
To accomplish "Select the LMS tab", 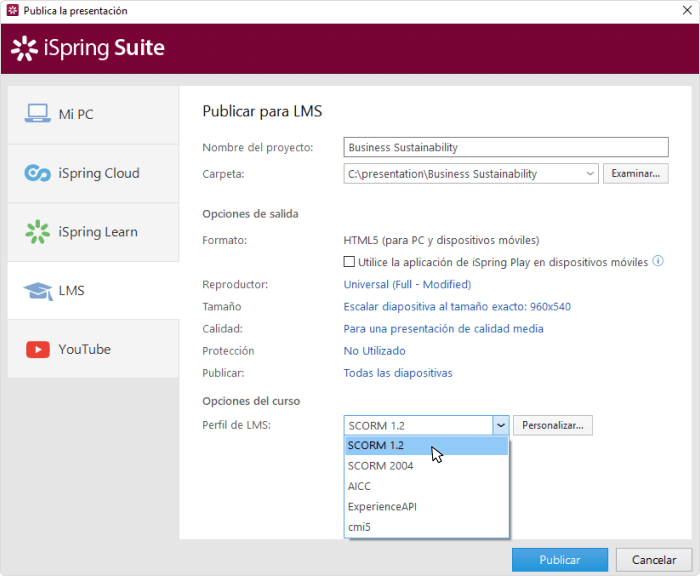I will [93, 291].
